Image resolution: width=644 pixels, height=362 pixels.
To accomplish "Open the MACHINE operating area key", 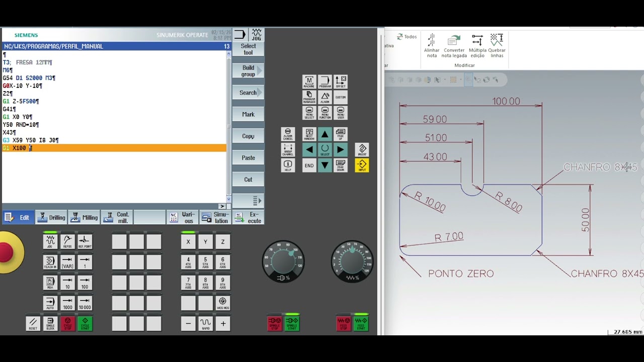I will click(309, 82).
